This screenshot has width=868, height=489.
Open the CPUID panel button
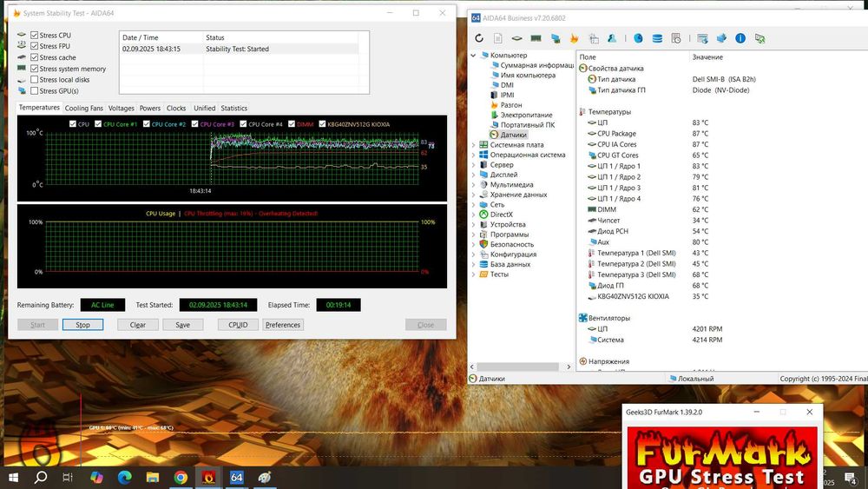click(238, 325)
